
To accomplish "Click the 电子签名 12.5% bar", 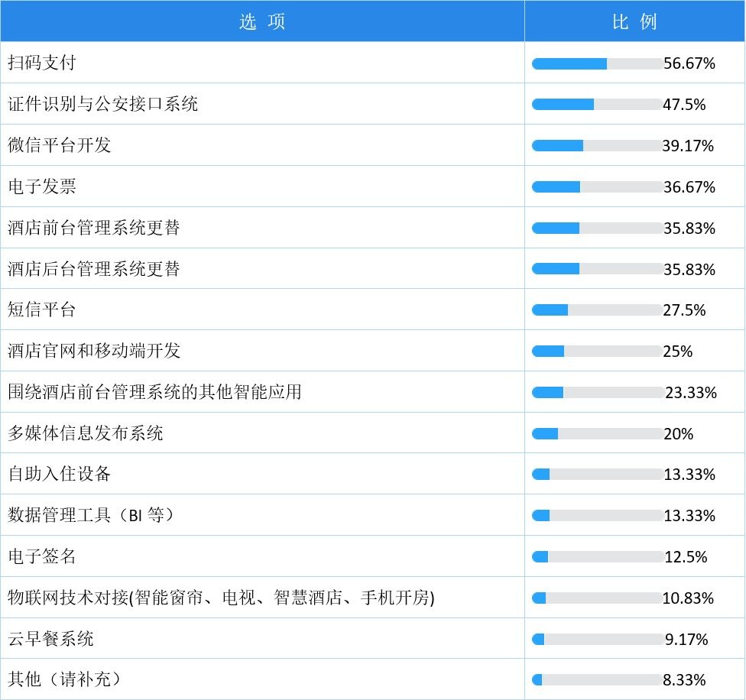I will tap(598, 557).
